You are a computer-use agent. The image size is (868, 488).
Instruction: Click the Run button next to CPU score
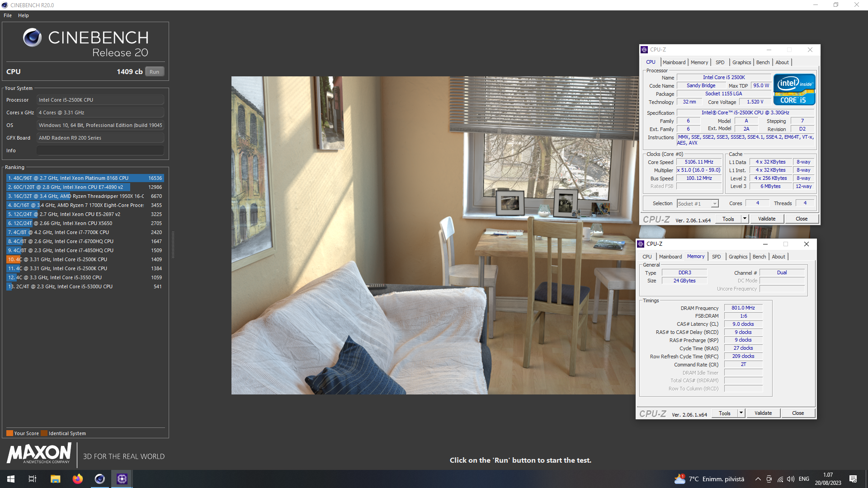pyautogui.click(x=155, y=72)
